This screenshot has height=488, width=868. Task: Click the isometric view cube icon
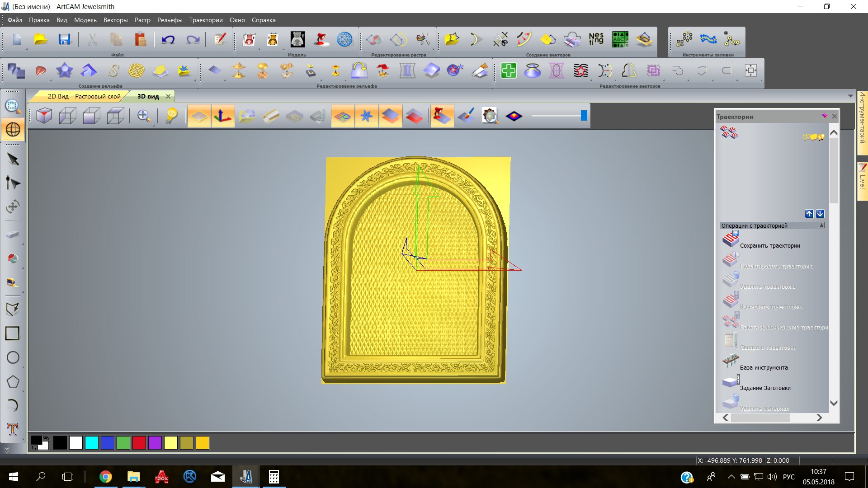[x=44, y=116]
